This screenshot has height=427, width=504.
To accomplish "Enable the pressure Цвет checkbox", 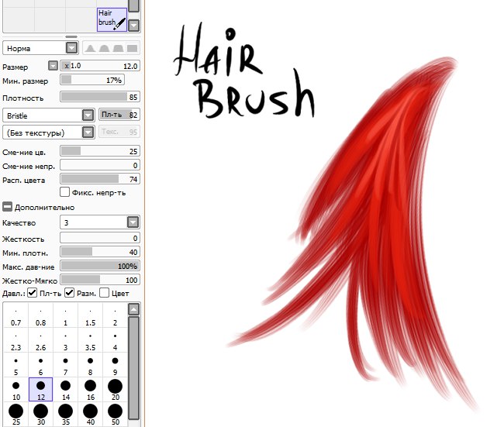I will 104,293.
